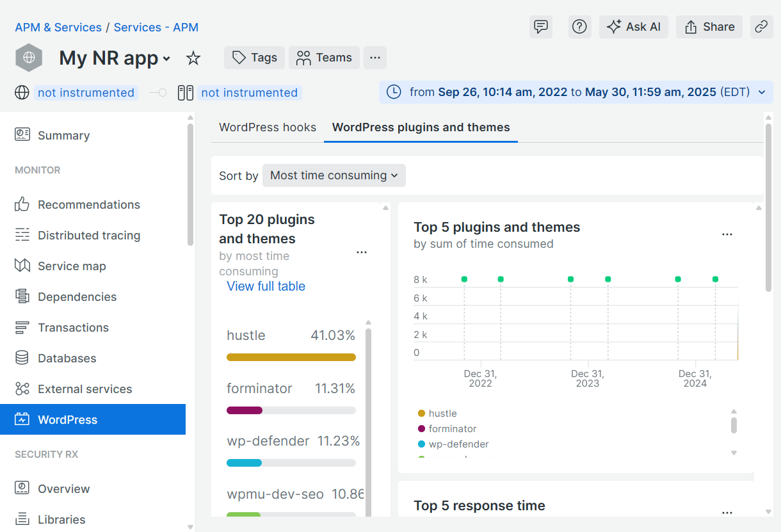Click the wp-defender 11.23% progress bar
The width and height of the screenshot is (781, 532).
(x=291, y=463)
